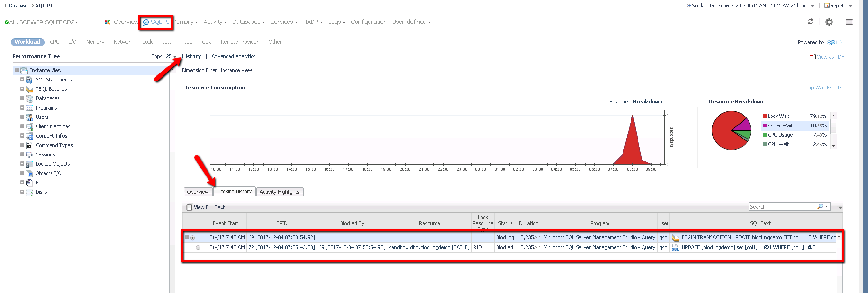This screenshot has width=868, height=293.
Task: Expand the TSQL Batches tree node
Action: tap(22, 89)
